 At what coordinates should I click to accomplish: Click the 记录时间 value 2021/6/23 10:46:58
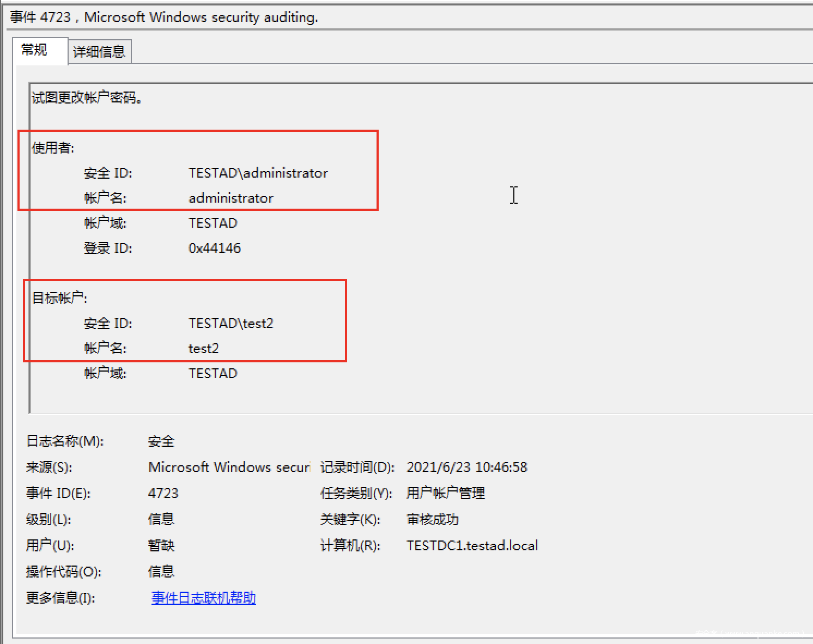point(467,467)
